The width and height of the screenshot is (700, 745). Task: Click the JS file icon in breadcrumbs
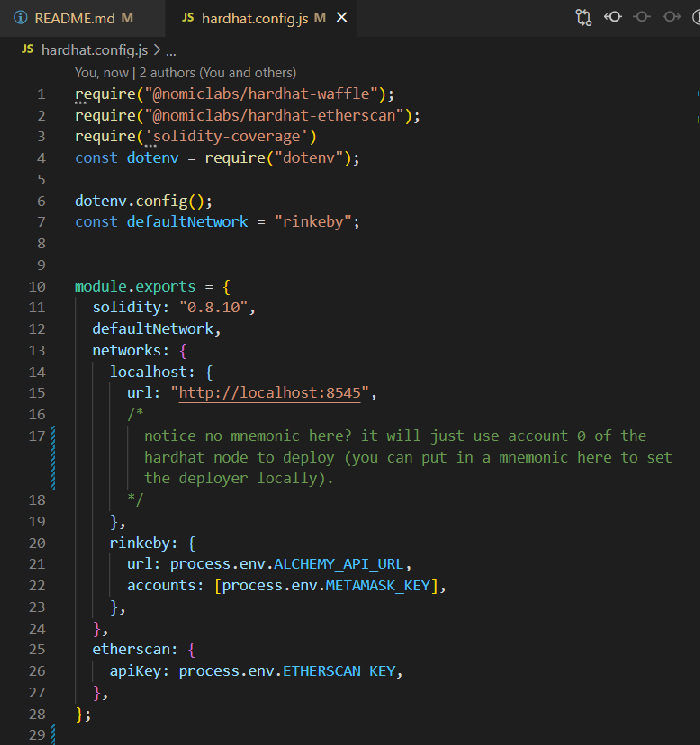tap(28, 49)
